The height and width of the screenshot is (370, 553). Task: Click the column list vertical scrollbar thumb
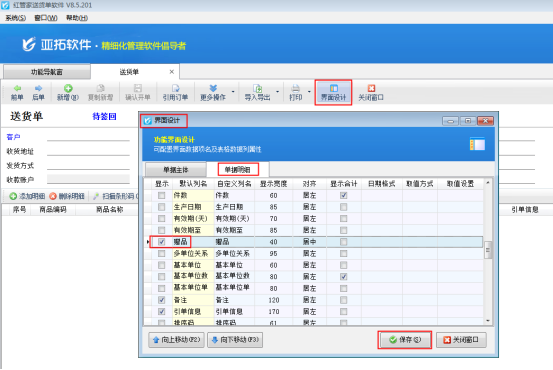tap(488, 250)
